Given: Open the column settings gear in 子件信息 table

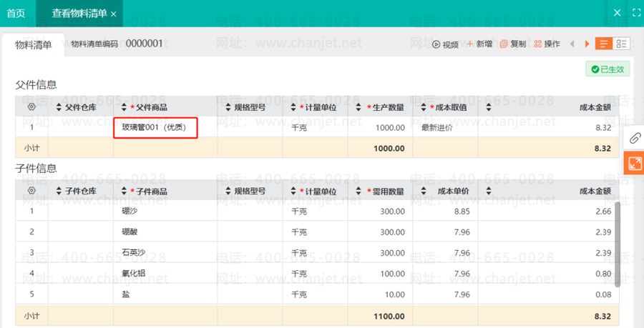Looking at the screenshot, I should [31, 191].
